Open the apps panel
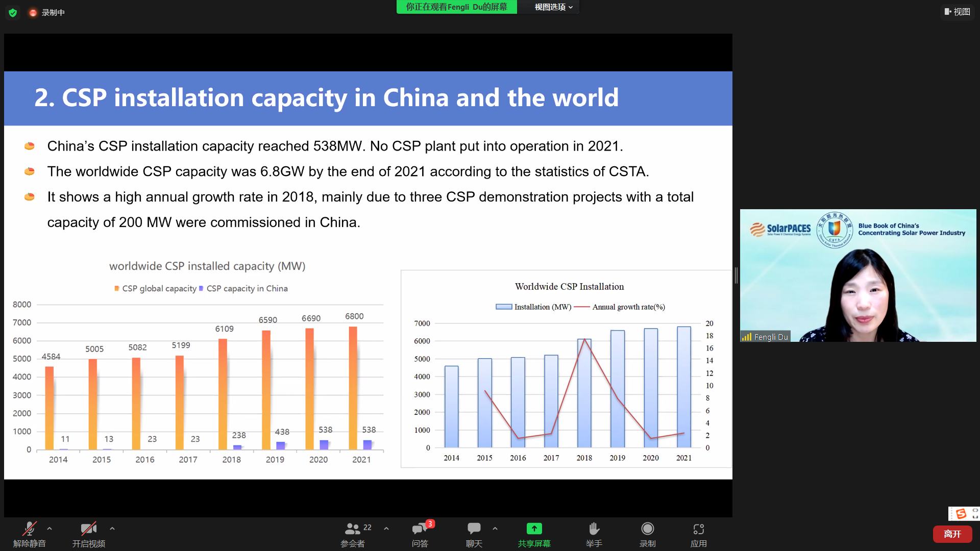The height and width of the screenshot is (551, 980). pyautogui.click(x=698, y=529)
